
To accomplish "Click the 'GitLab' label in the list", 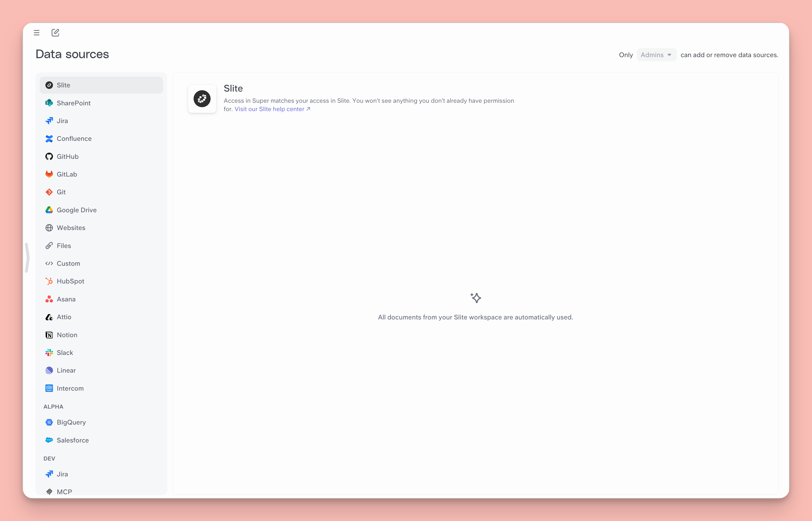I will 67,174.
